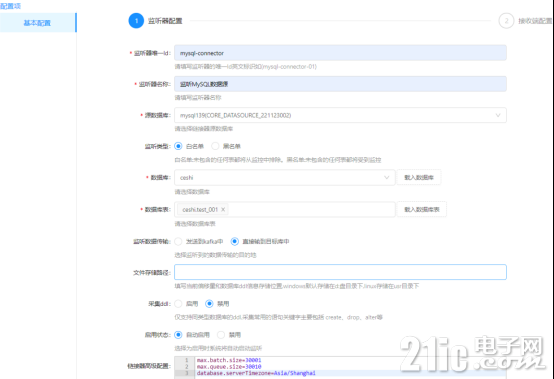554x379 pixels.
Task: Select the 白名单 radio button
Action: (178, 146)
